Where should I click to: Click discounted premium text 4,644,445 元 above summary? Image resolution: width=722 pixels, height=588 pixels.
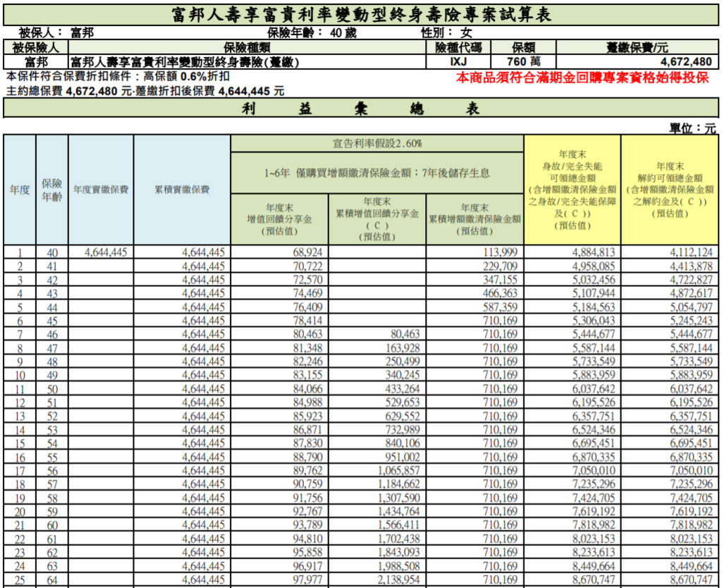(x=251, y=92)
